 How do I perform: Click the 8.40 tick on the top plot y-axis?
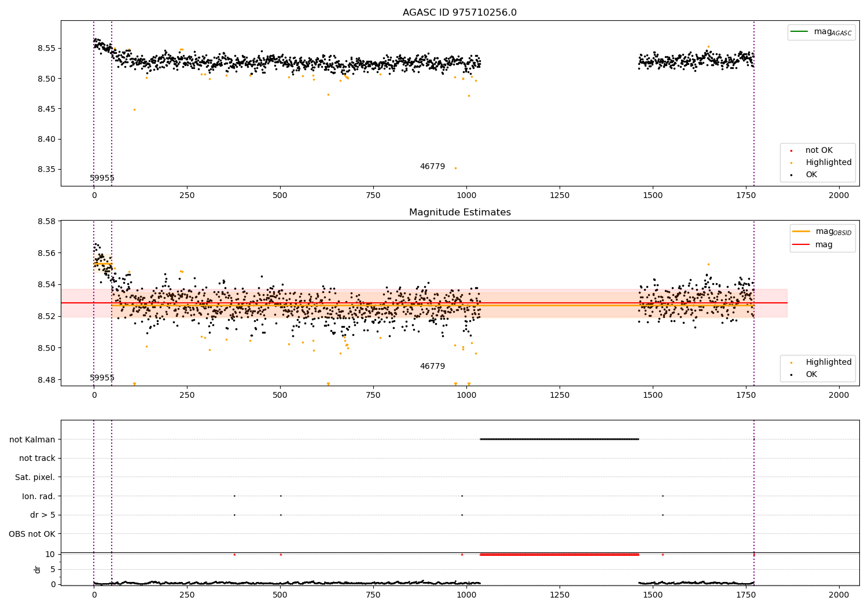(46, 140)
